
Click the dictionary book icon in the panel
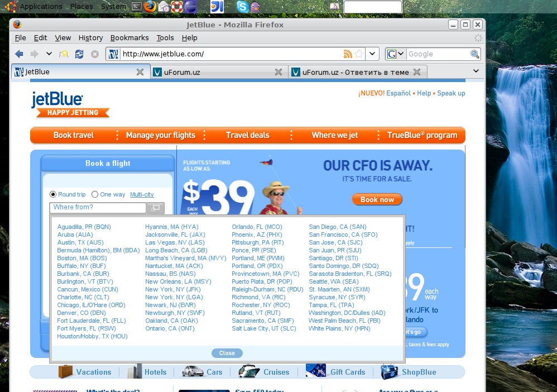[x=335, y=6]
